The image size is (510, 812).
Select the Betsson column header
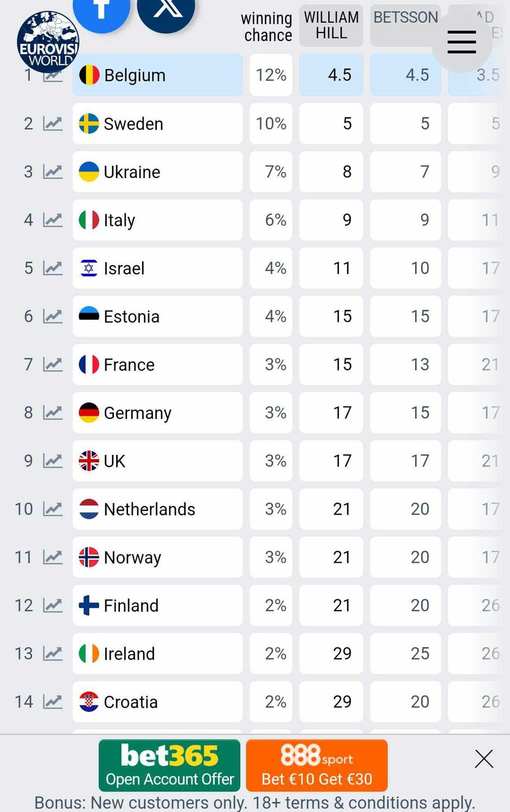click(405, 26)
